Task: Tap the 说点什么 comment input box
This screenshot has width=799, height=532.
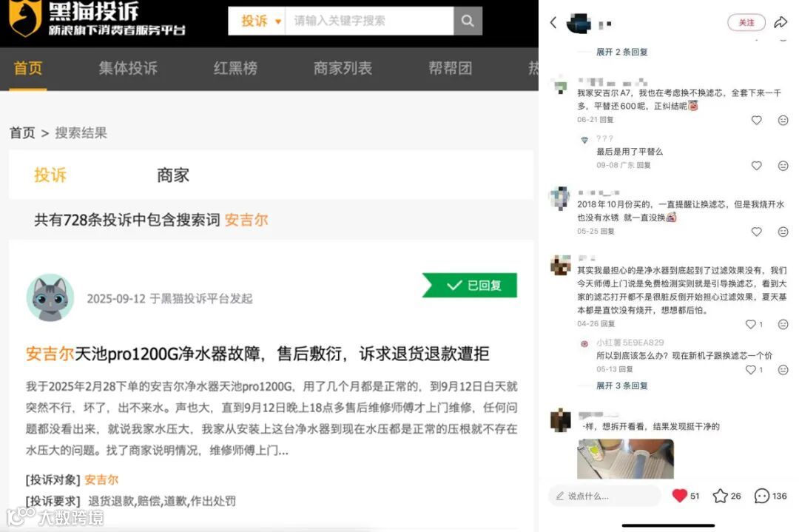Action: (x=605, y=495)
